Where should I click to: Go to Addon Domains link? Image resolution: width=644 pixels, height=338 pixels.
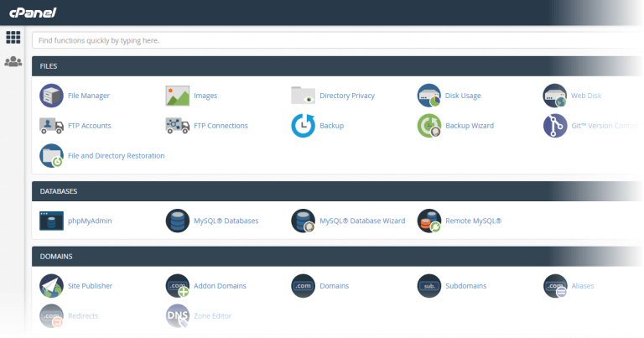pyautogui.click(x=221, y=286)
